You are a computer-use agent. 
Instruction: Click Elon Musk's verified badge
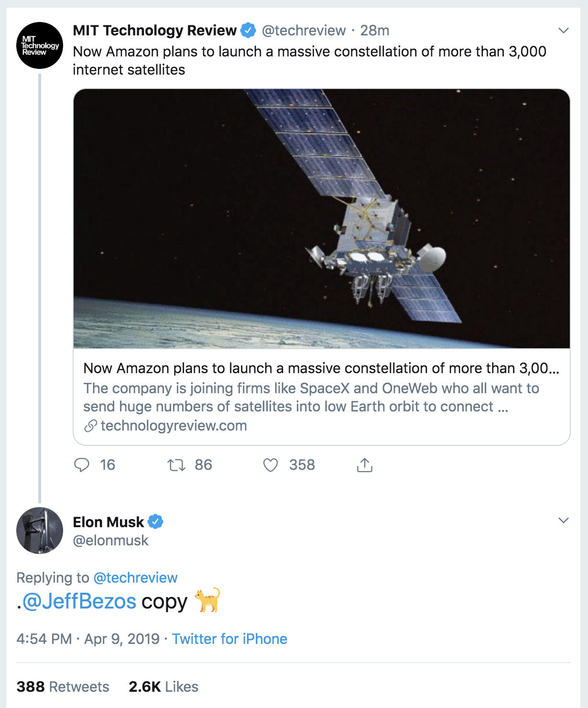[x=155, y=521]
